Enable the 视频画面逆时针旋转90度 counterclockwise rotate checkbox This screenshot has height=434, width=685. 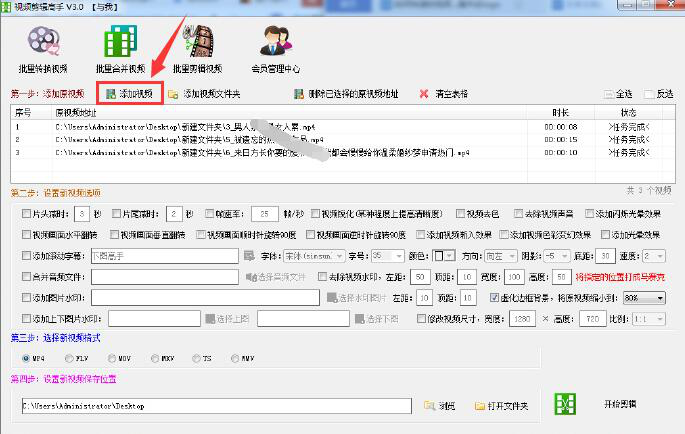[x=310, y=235]
